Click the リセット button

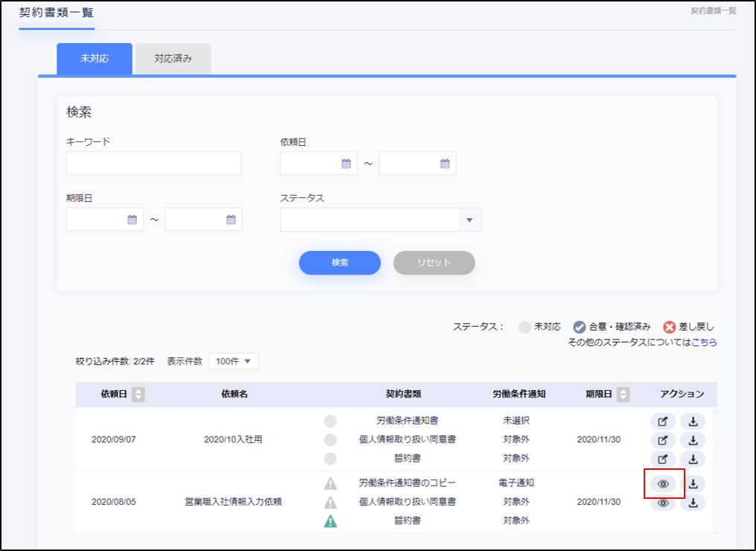click(x=434, y=263)
